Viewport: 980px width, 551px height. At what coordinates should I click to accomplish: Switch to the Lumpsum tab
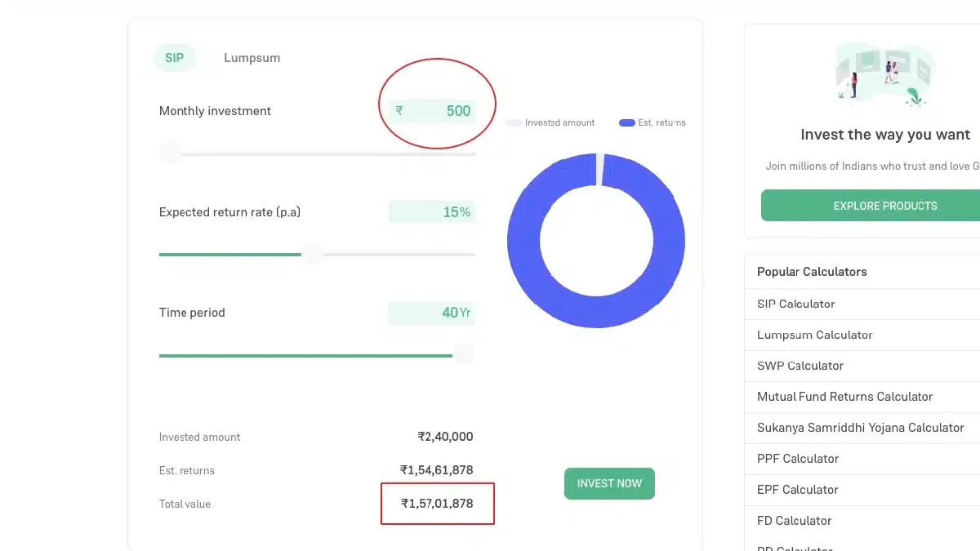252,58
